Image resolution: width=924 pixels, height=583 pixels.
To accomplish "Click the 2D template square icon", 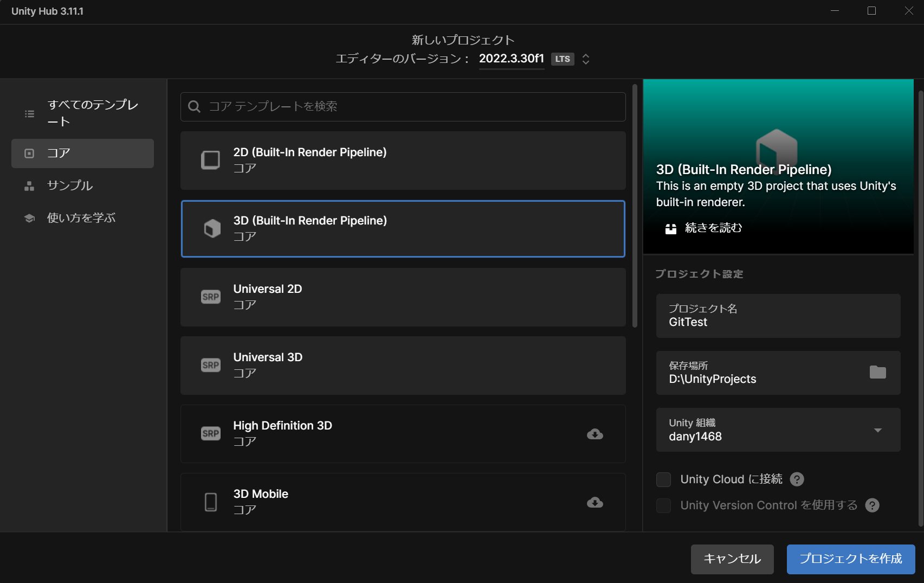I will click(x=211, y=160).
